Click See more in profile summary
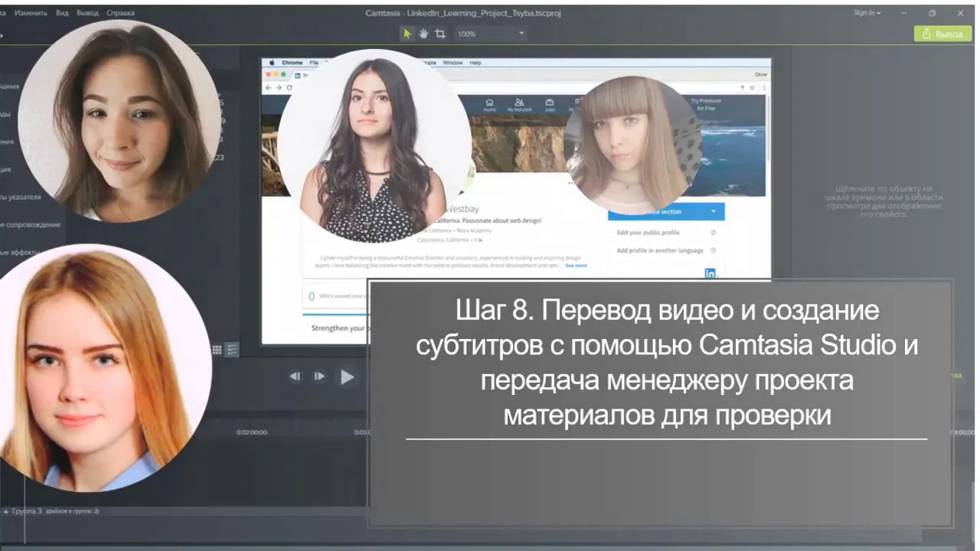Image resolution: width=980 pixels, height=551 pixels. click(x=576, y=266)
